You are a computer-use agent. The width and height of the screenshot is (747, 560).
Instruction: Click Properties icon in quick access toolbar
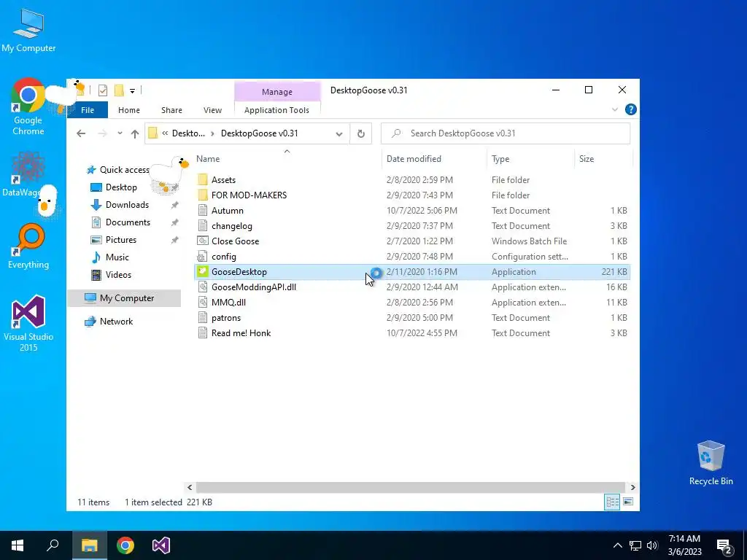102,90
